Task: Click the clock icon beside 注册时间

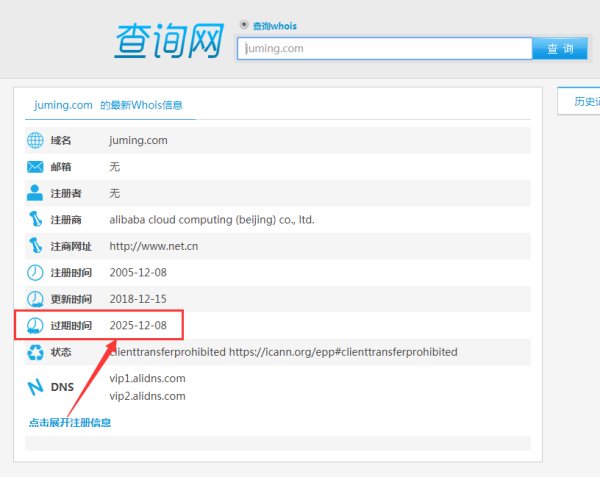Action: pyautogui.click(x=35, y=273)
